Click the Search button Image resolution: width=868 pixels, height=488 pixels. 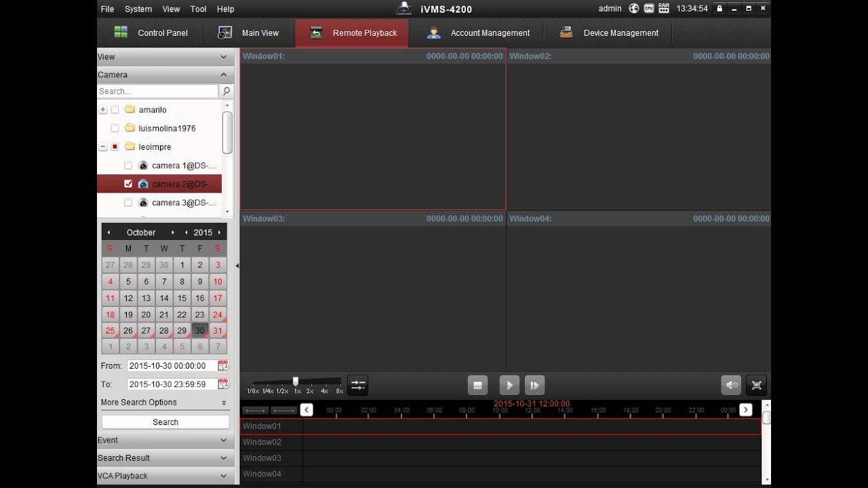point(165,422)
